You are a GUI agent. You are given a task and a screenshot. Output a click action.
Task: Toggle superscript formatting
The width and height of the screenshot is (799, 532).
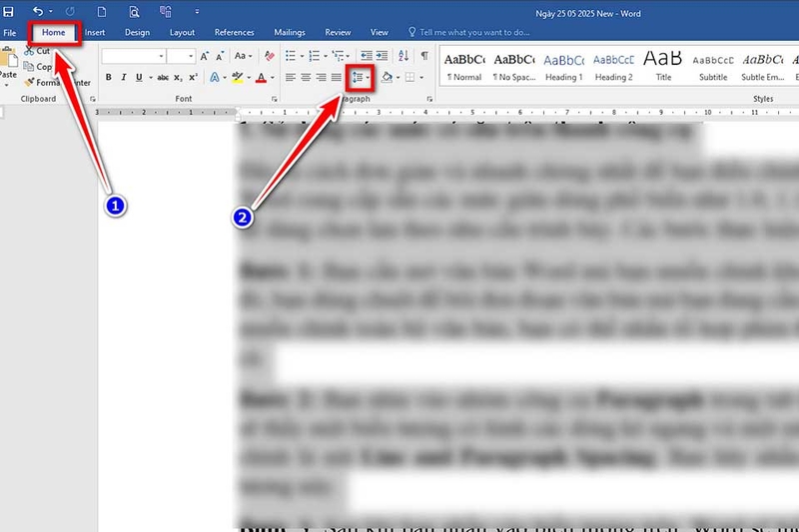[x=193, y=78]
